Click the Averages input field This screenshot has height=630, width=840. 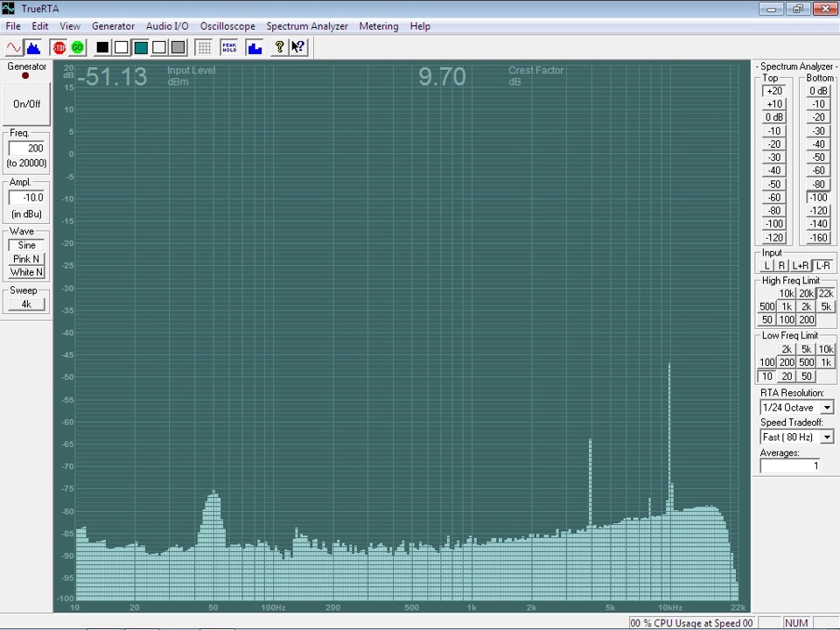790,466
